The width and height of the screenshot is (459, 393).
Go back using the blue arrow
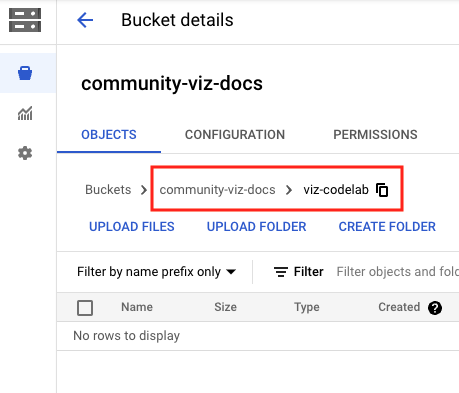pyautogui.click(x=85, y=20)
